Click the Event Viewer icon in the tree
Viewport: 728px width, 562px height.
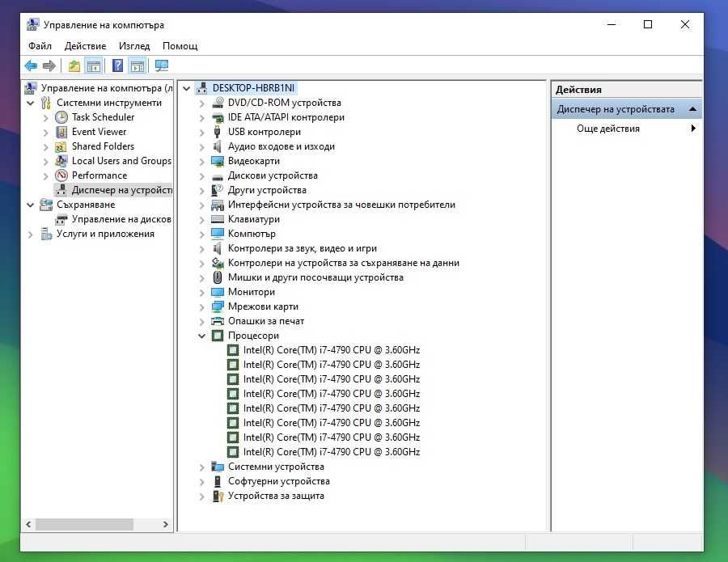[61, 132]
